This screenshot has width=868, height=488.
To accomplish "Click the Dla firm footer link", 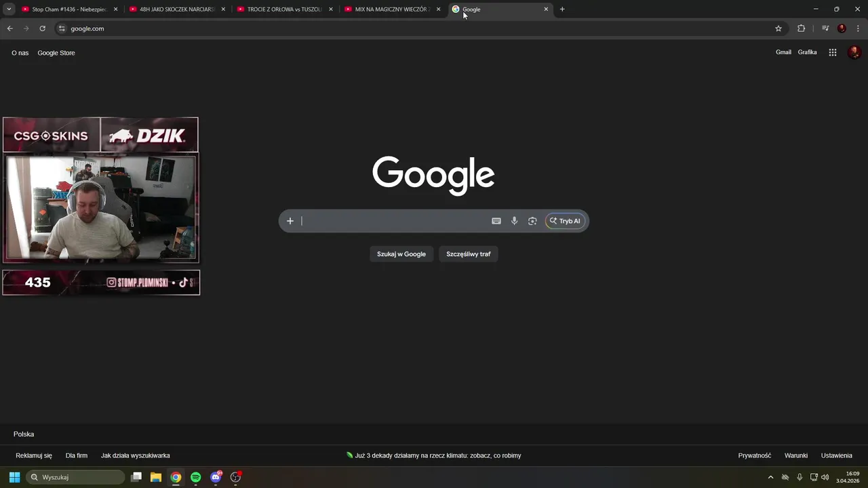I will [x=77, y=455].
